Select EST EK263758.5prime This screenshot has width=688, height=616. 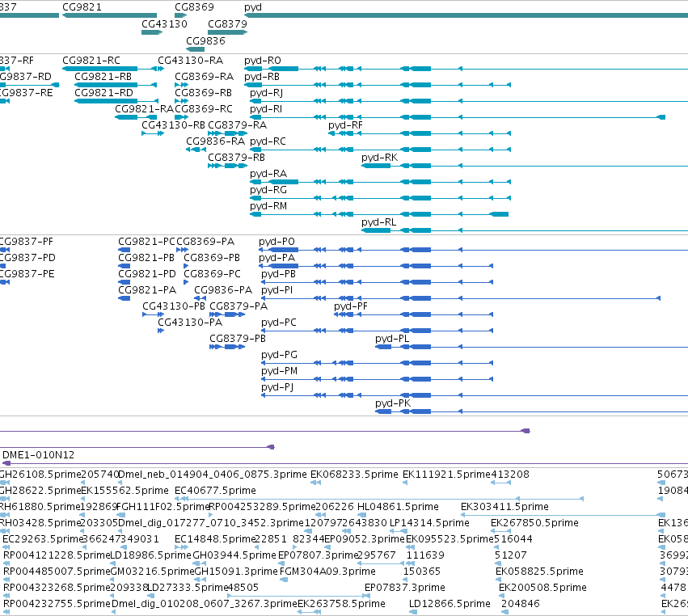[x=341, y=604]
